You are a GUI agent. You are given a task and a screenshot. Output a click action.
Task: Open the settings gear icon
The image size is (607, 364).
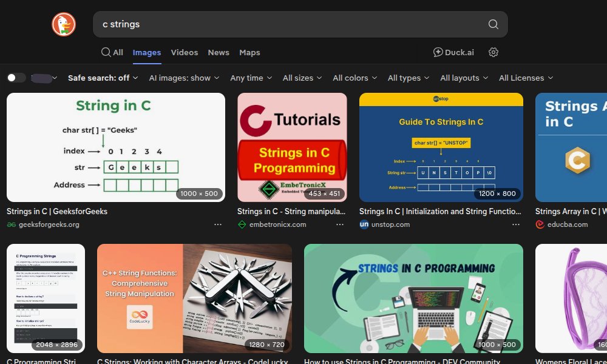tap(493, 52)
